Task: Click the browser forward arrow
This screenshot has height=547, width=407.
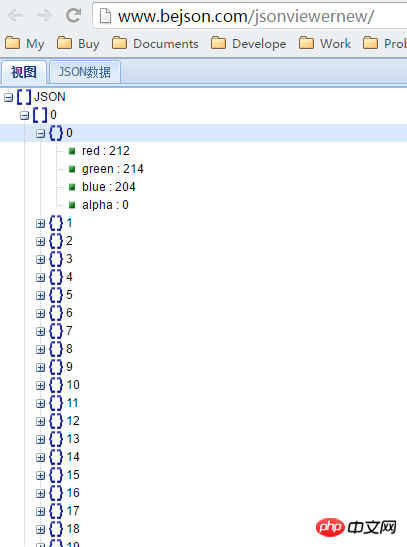Action: point(45,16)
